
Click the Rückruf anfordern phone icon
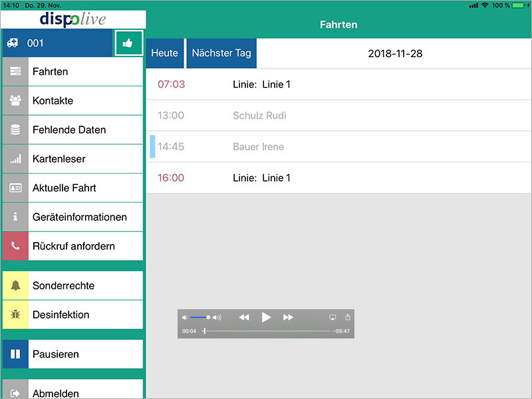point(15,246)
